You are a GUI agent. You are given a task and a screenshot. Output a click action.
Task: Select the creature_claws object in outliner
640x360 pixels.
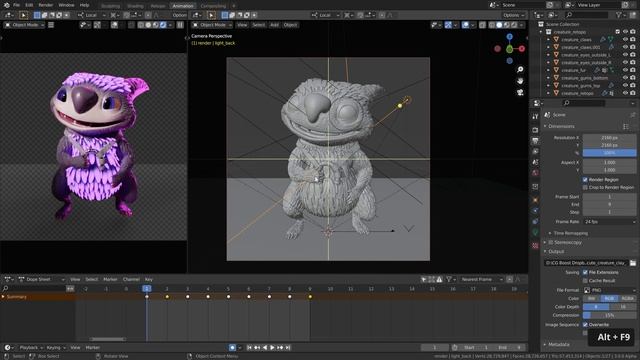pyautogui.click(x=576, y=40)
